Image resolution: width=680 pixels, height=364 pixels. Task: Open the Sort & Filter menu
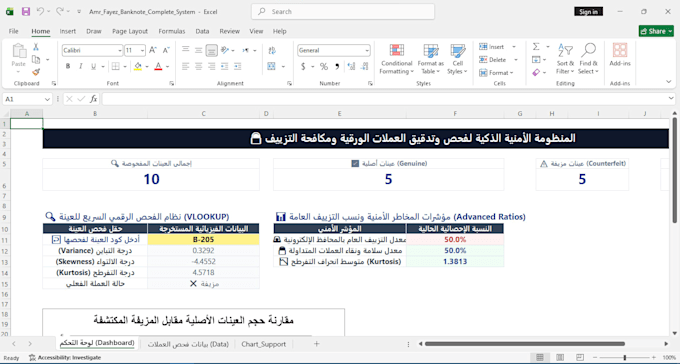click(565, 59)
